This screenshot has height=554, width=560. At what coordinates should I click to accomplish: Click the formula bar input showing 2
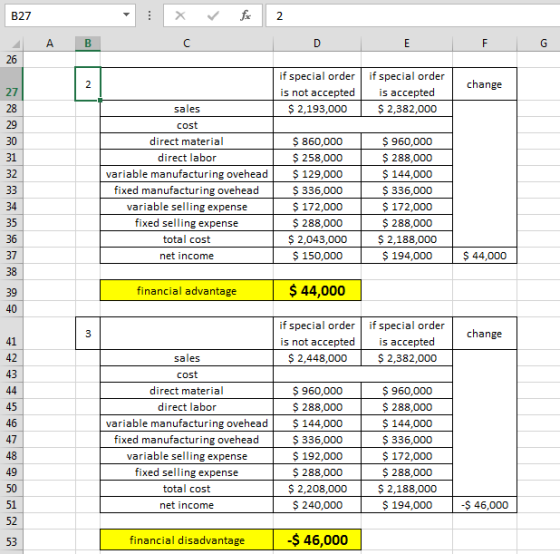pos(413,15)
